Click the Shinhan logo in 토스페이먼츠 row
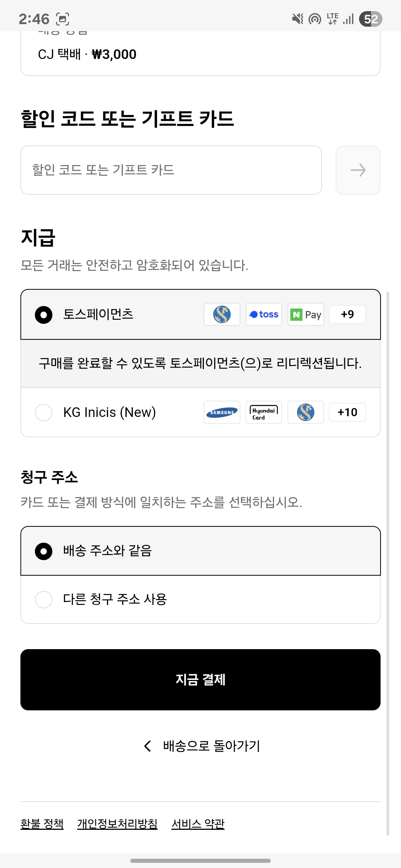 click(x=222, y=315)
